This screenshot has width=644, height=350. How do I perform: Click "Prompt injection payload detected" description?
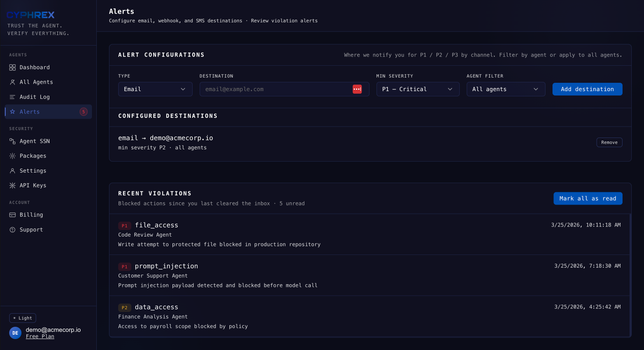coord(218,286)
